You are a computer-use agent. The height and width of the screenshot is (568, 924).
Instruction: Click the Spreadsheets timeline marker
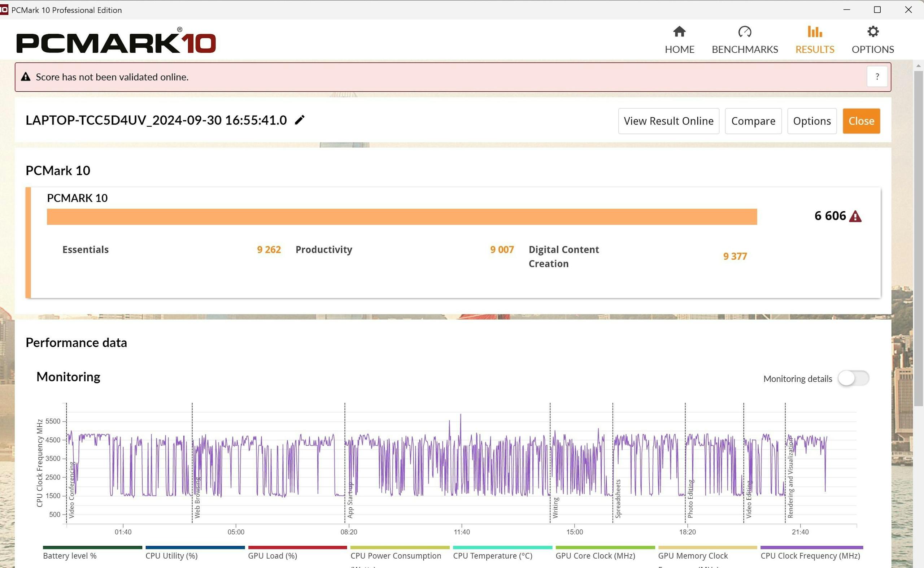point(618,499)
